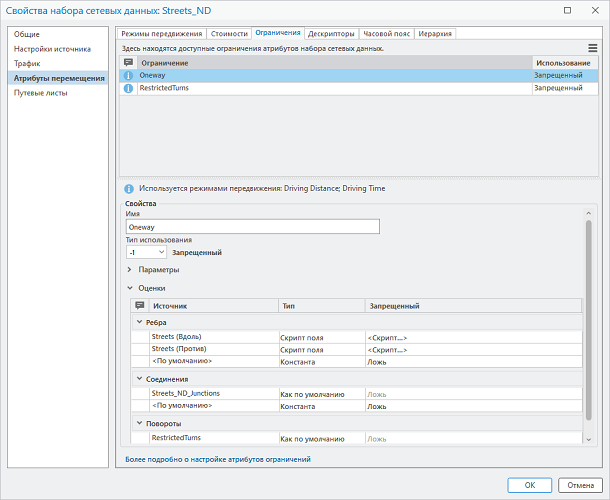The width and height of the screenshot is (610, 500).
Task: Click the comment icon in restrictions table header
Action: coord(128,62)
